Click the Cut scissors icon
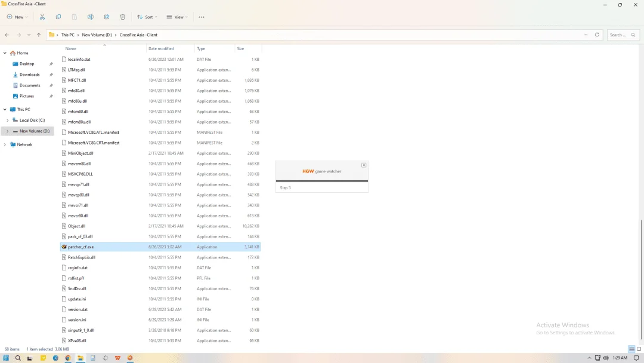The height and width of the screenshot is (363, 644). (x=42, y=17)
